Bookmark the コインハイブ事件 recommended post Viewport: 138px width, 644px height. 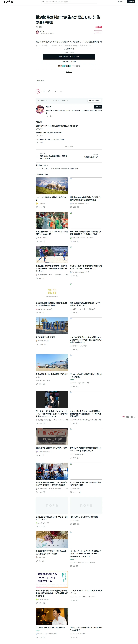[x=44, y=207]
